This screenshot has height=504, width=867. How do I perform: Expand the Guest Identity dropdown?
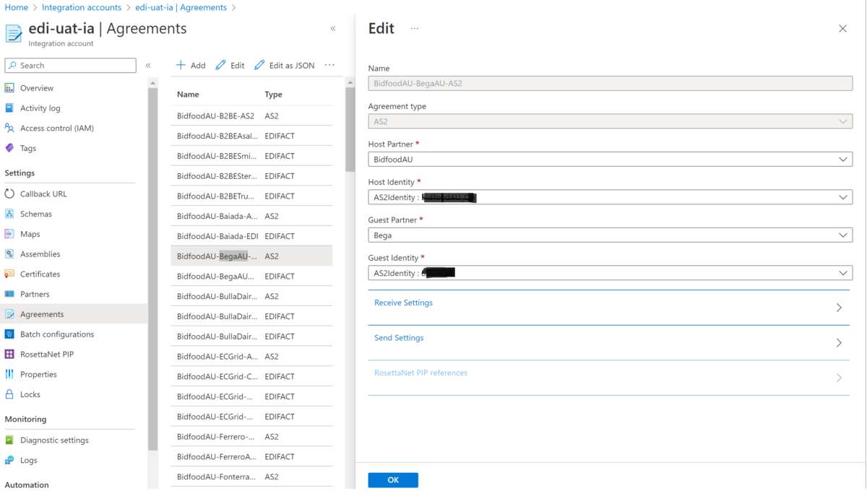click(842, 273)
